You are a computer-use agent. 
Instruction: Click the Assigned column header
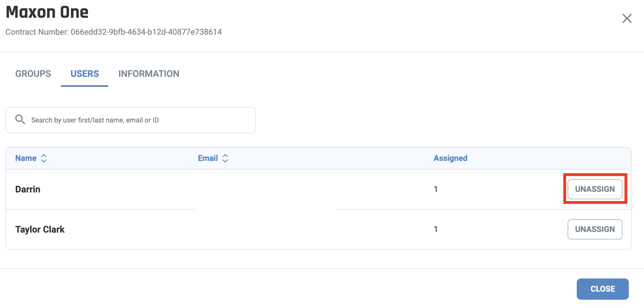pos(450,158)
